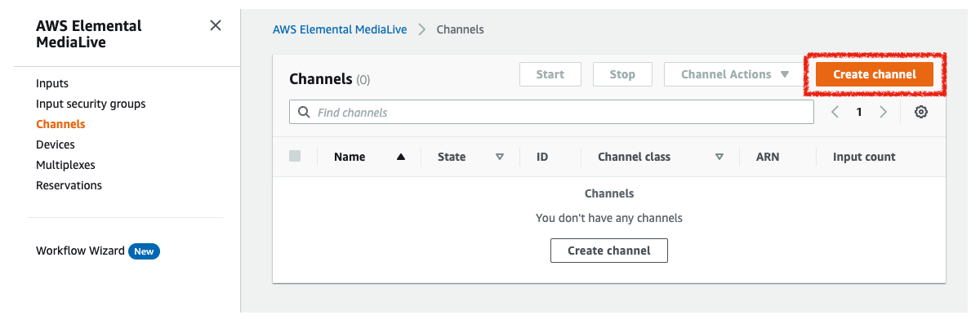Click the Input count column header

click(864, 157)
